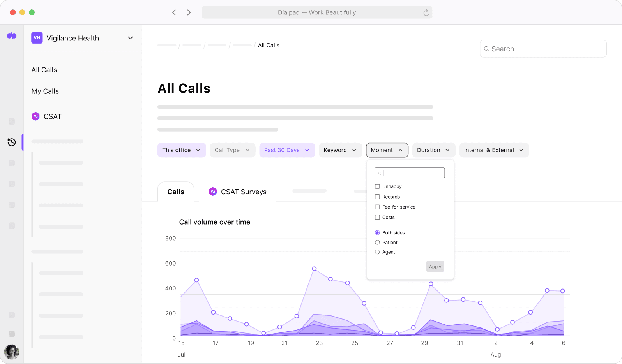Open CSAT in the sidebar
Image resolution: width=622 pixels, height=364 pixels.
(x=46, y=116)
